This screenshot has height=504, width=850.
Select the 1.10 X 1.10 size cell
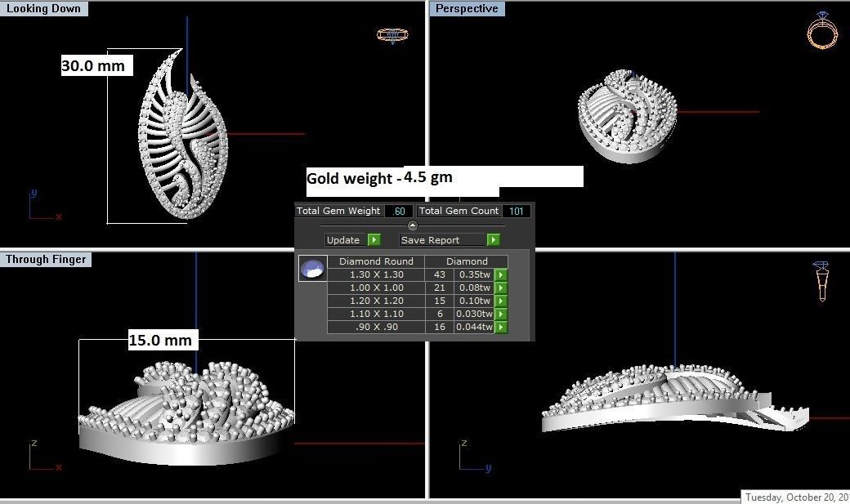click(x=376, y=314)
